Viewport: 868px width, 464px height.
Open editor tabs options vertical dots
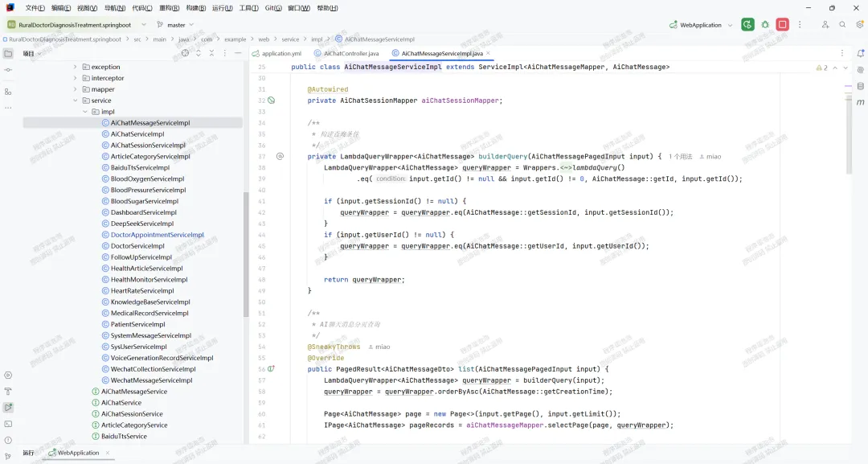(x=842, y=53)
